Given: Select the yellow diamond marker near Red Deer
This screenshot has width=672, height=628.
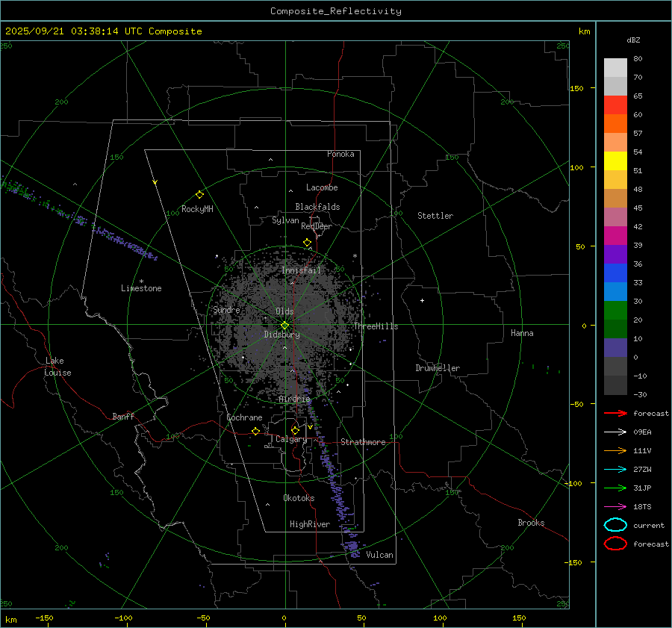Looking at the screenshot, I should pos(307,243).
